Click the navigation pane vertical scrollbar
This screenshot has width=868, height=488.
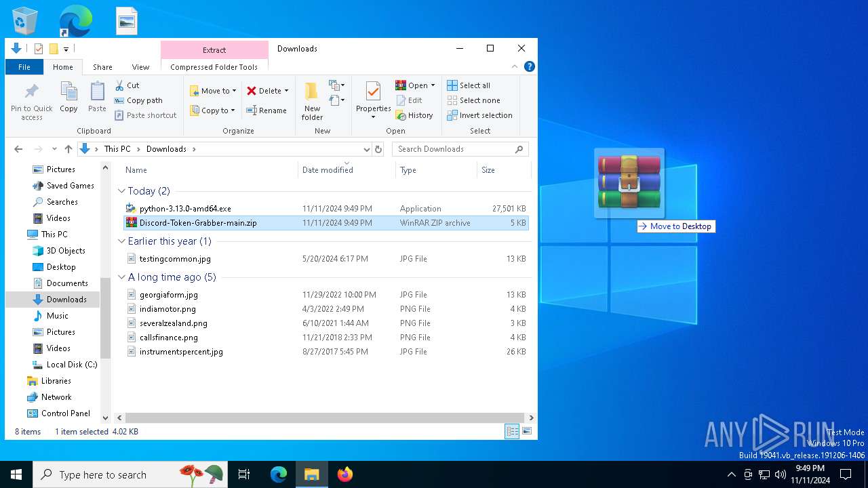point(105,317)
